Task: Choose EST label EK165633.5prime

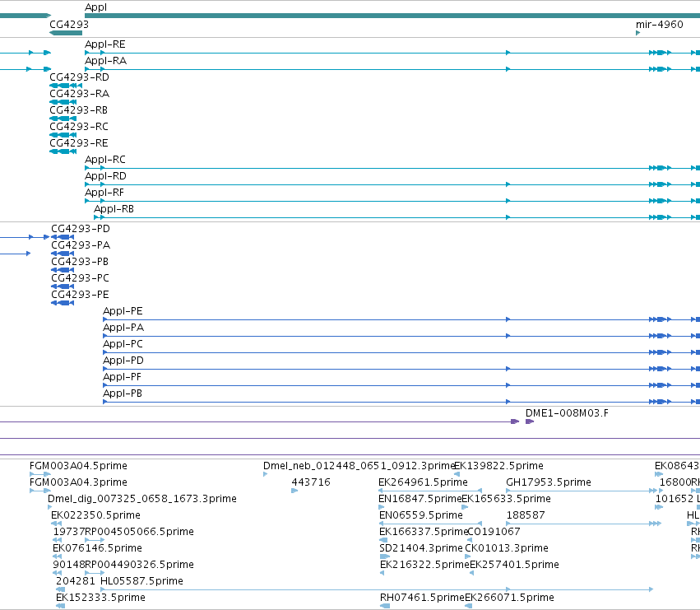Action: pyautogui.click(x=506, y=499)
